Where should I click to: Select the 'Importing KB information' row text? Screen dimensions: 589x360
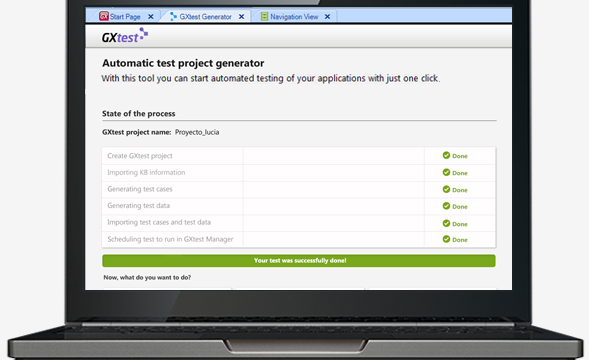[146, 172]
